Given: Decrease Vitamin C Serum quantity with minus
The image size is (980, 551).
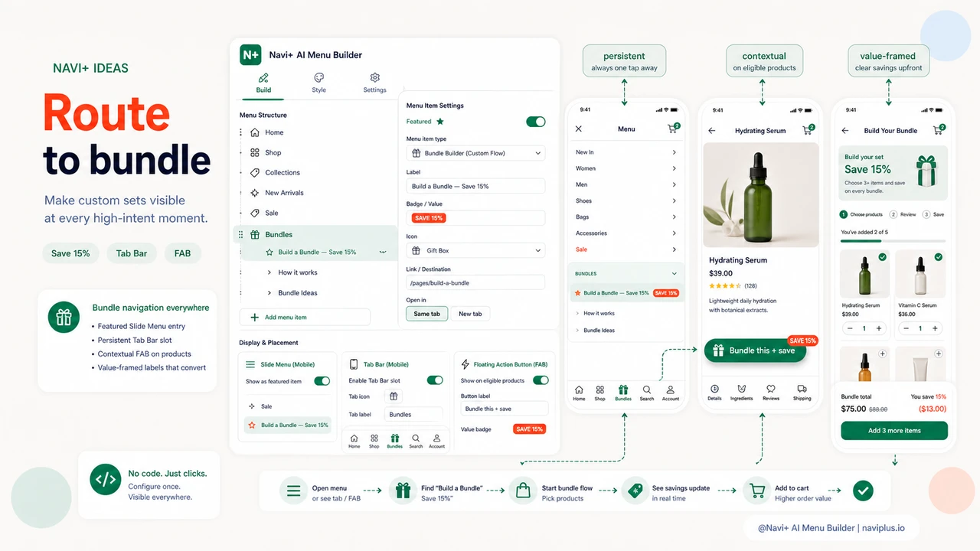Looking at the screenshot, I should coord(906,328).
